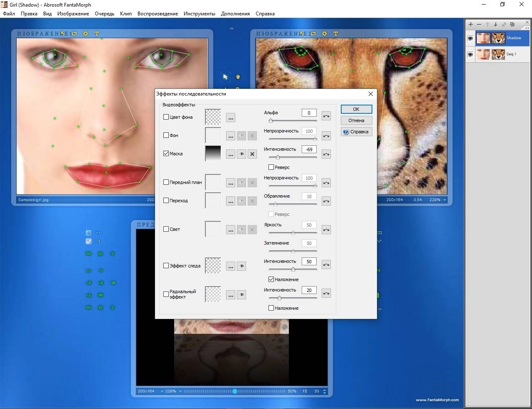The image size is (532, 409).
Task: Browse for a Свет image with the ... button
Action: coord(231,230)
